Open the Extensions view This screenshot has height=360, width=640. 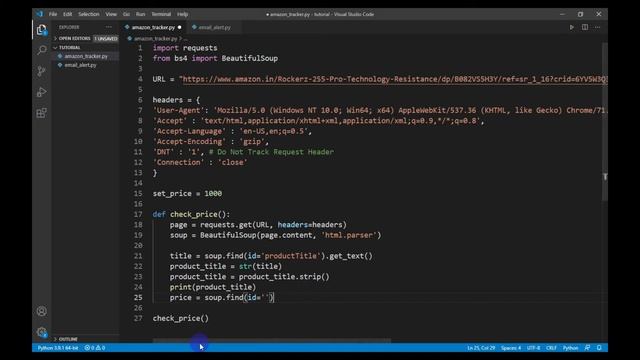pyautogui.click(x=42, y=113)
